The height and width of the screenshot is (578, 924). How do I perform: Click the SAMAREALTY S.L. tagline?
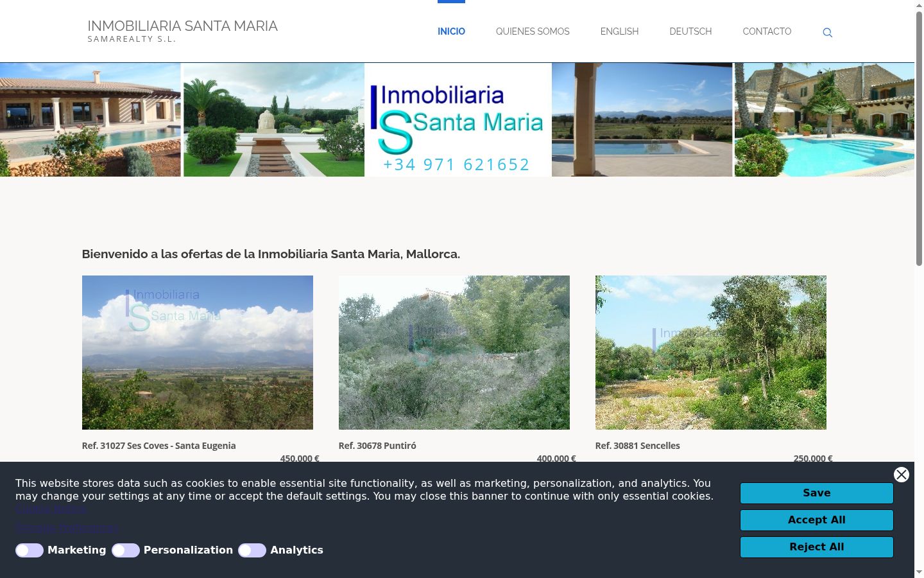132,39
